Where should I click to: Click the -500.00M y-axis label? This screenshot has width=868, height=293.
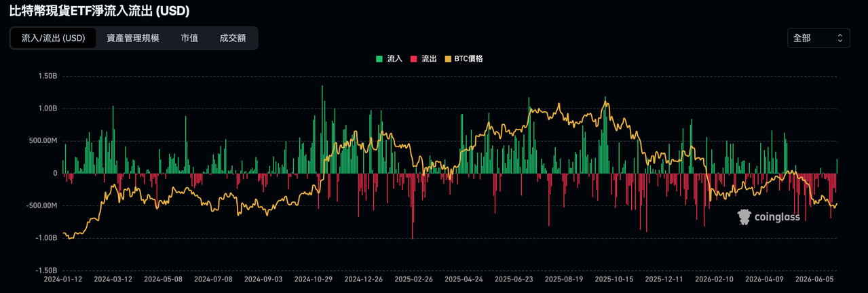point(42,206)
